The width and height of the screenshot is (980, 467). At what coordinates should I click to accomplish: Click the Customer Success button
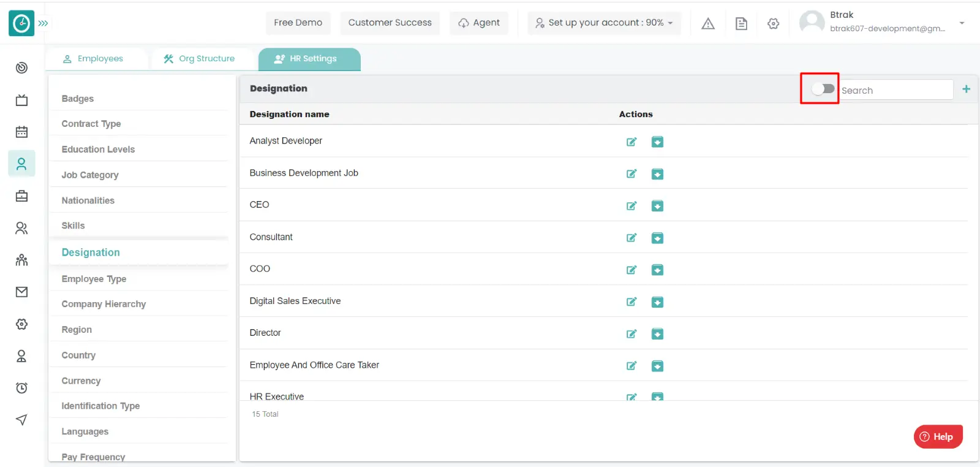point(390,23)
